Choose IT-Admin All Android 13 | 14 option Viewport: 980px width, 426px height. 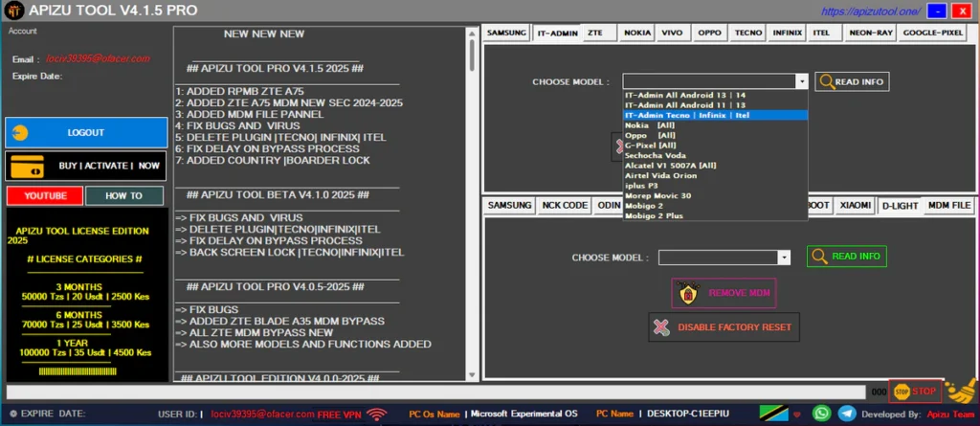(x=715, y=95)
